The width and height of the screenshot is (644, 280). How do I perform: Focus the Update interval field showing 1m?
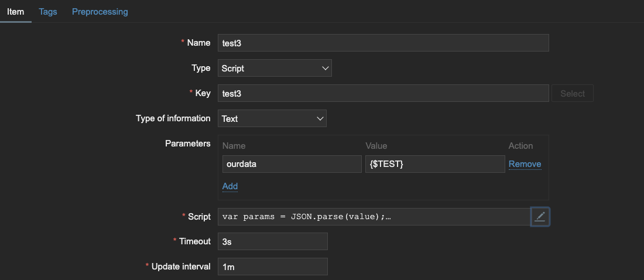(273, 267)
